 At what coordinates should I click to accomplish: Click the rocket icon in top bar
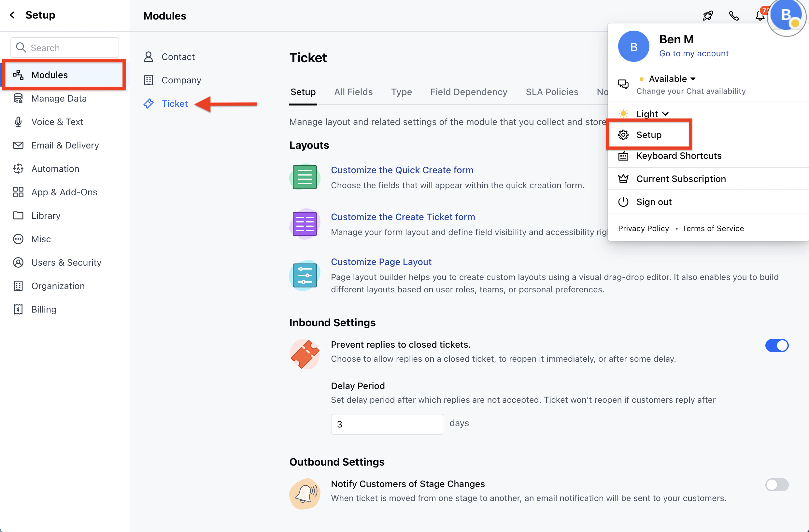click(708, 16)
